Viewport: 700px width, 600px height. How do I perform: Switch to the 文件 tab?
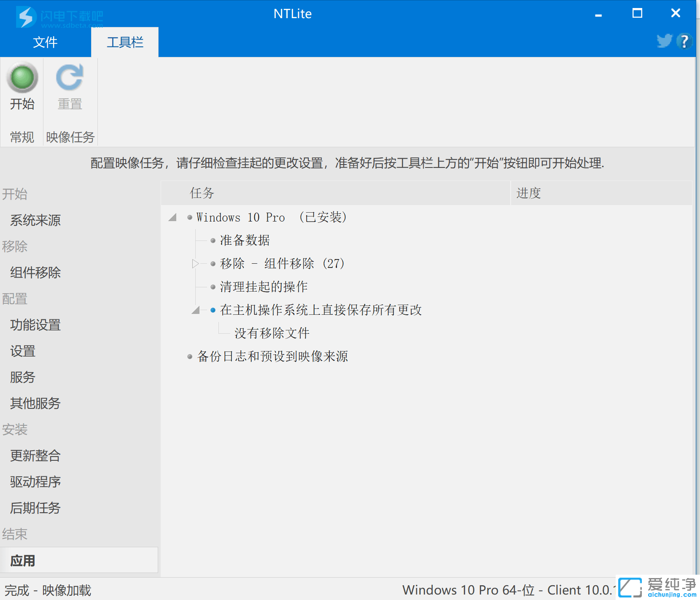pyautogui.click(x=46, y=42)
